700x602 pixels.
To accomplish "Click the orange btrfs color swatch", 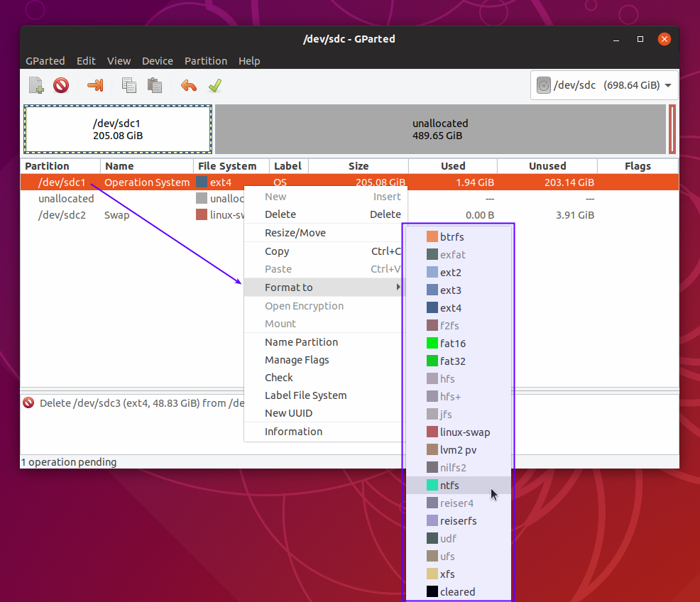I will point(432,237).
